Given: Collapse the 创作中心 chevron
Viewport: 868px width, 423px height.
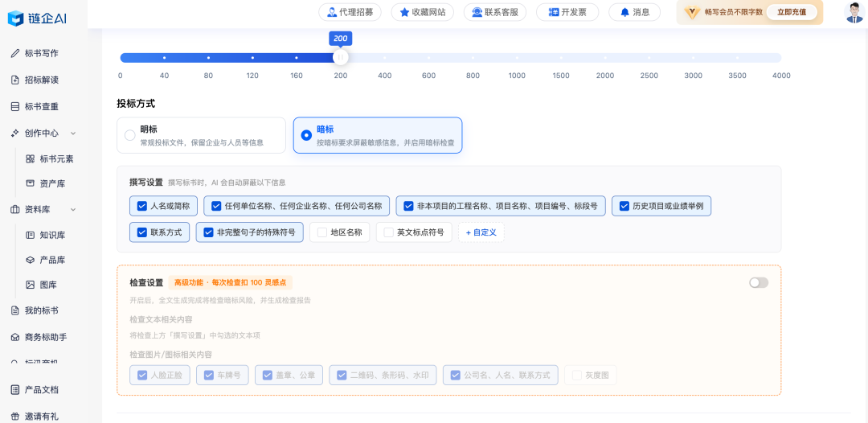Looking at the screenshot, I should coord(73,133).
